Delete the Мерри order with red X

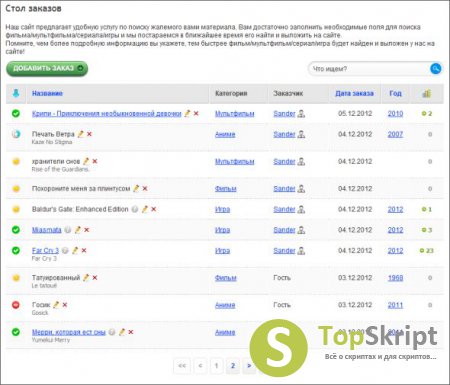[x=131, y=332]
